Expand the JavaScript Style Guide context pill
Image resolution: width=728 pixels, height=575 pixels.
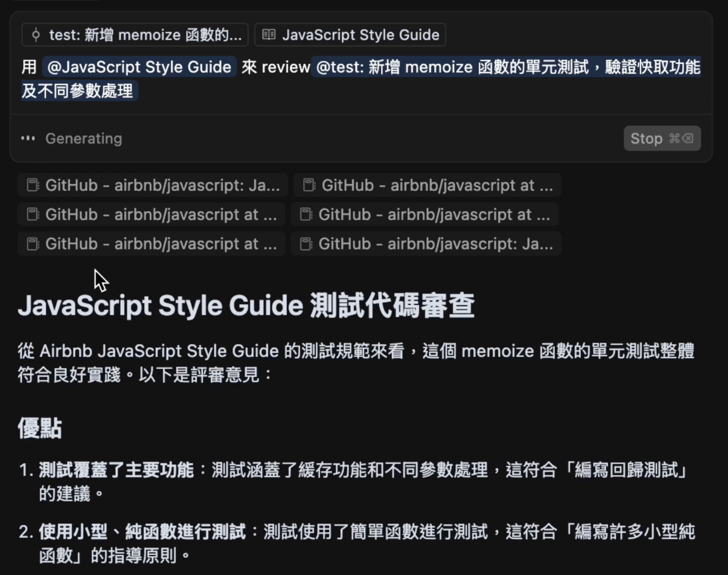(350, 34)
